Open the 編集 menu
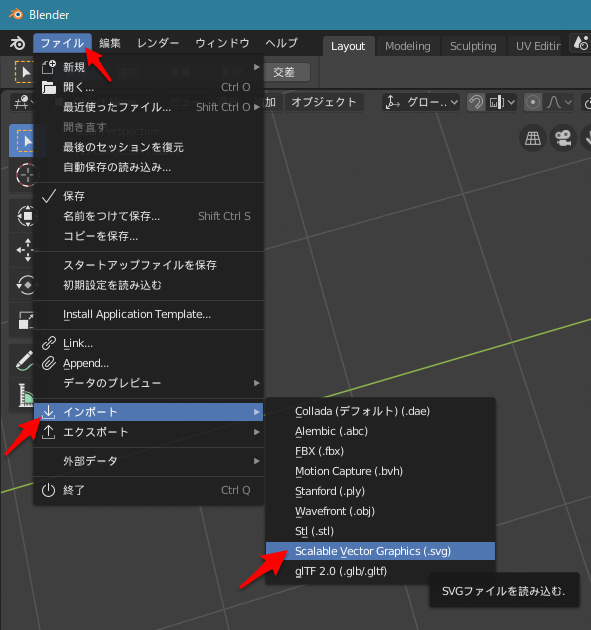The height and width of the screenshot is (630, 591). click(x=110, y=43)
